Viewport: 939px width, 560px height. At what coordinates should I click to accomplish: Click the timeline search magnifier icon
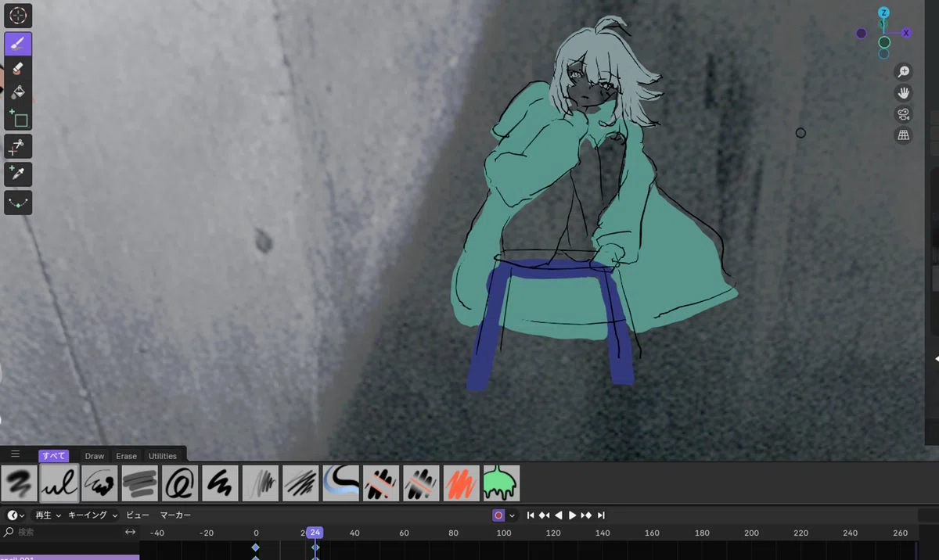9,532
